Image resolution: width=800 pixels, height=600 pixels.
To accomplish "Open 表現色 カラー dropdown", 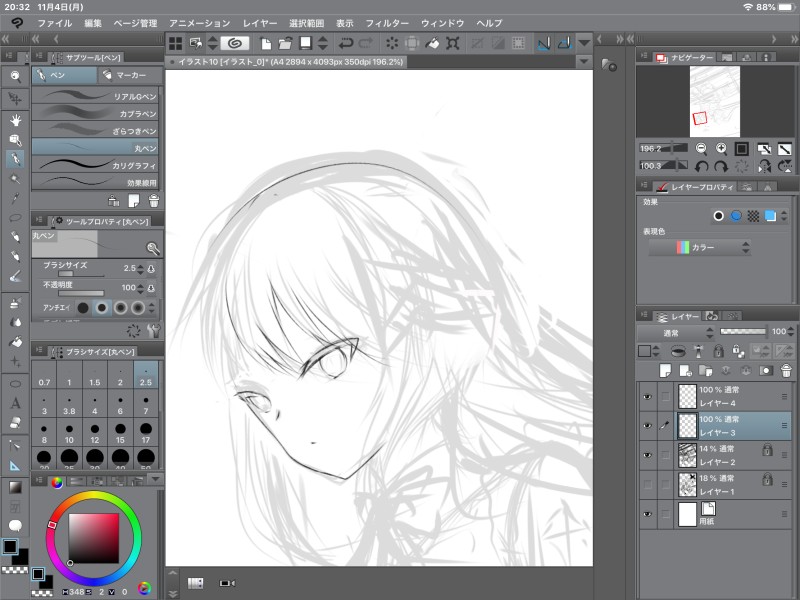I will pos(699,247).
